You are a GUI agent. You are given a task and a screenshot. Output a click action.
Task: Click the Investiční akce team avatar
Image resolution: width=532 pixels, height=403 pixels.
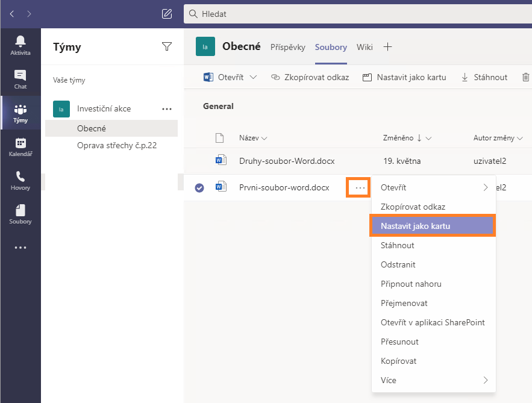pos(61,109)
